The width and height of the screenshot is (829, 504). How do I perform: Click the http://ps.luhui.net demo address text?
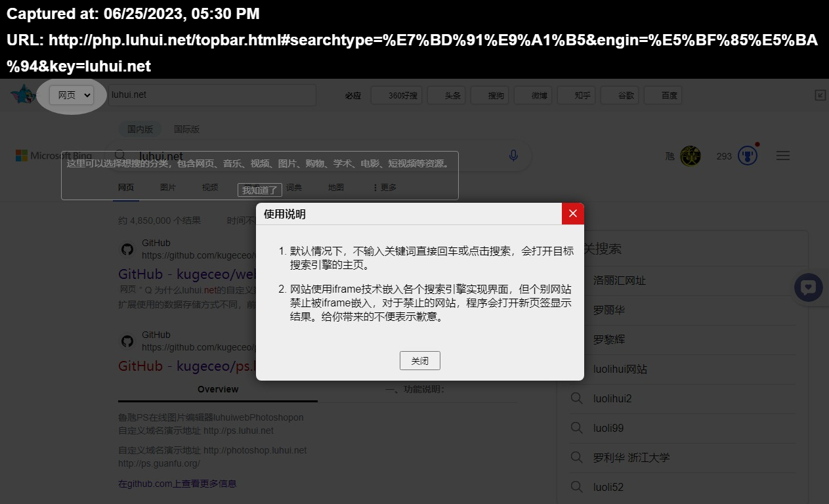point(238,430)
